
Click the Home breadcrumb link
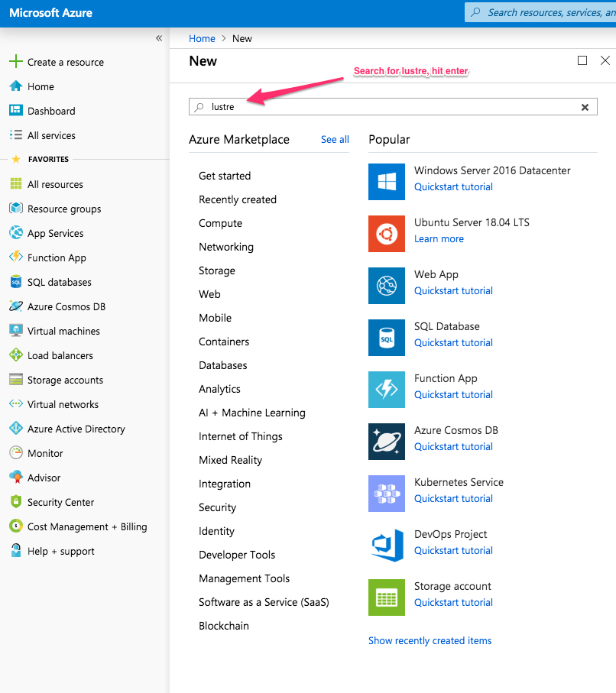[x=202, y=38]
